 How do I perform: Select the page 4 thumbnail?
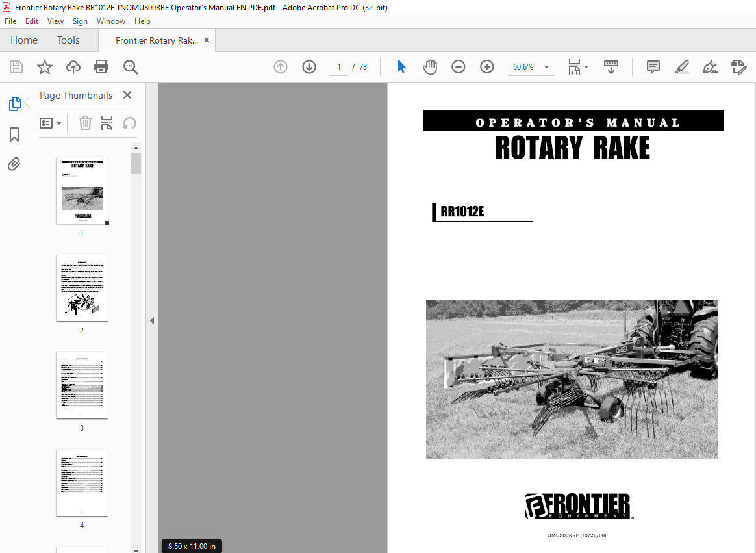82,483
